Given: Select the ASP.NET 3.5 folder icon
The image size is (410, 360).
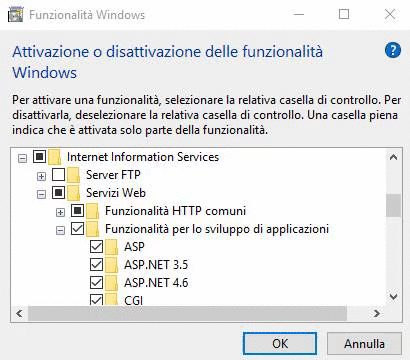Looking at the screenshot, I should pos(111,265).
